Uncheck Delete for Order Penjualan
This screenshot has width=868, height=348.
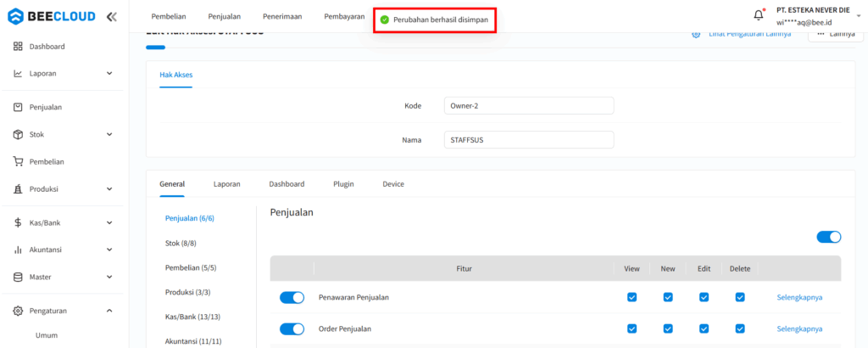pyautogui.click(x=740, y=328)
